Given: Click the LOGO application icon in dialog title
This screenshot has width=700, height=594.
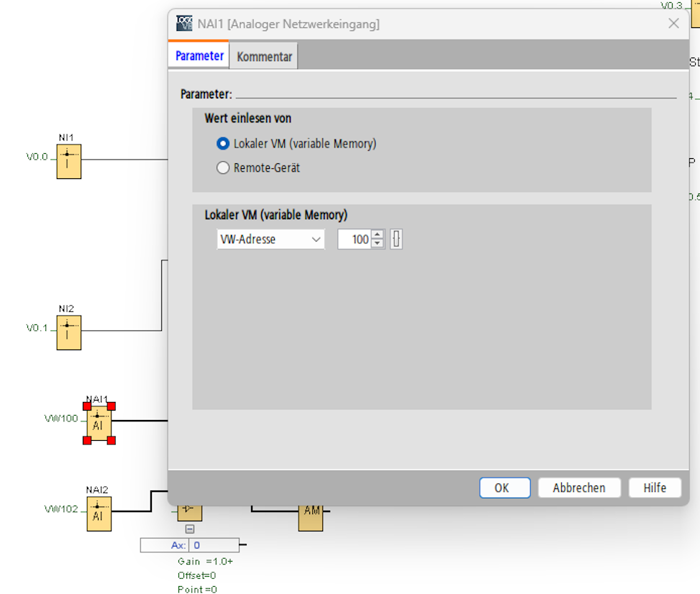Looking at the screenshot, I should (184, 24).
